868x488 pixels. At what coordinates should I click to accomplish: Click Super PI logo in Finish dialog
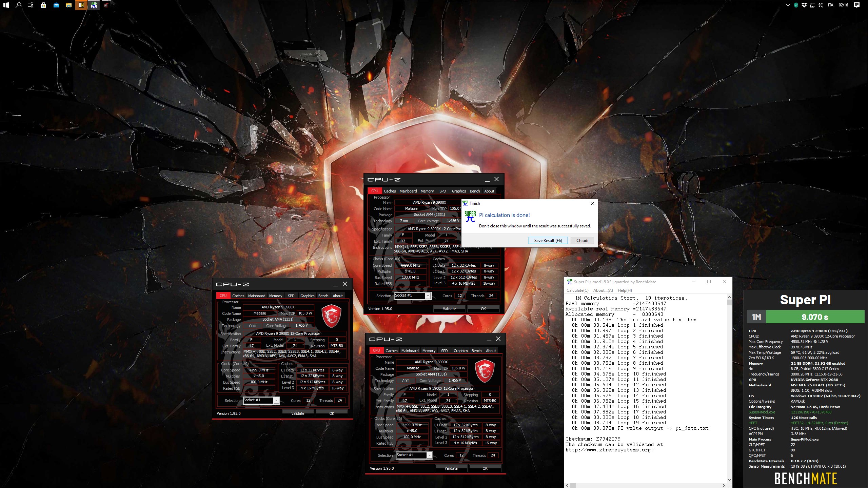tap(470, 217)
